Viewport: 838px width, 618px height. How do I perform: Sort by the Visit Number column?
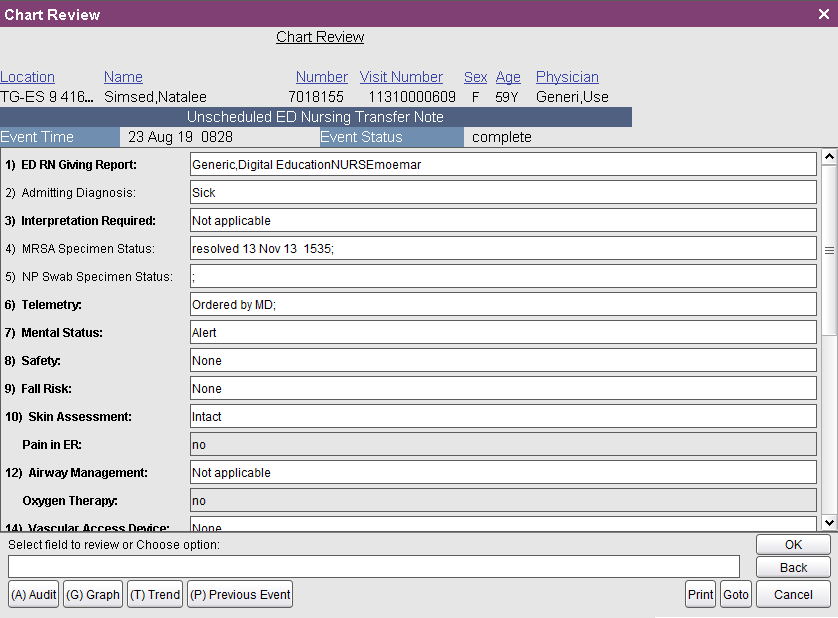click(x=401, y=76)
